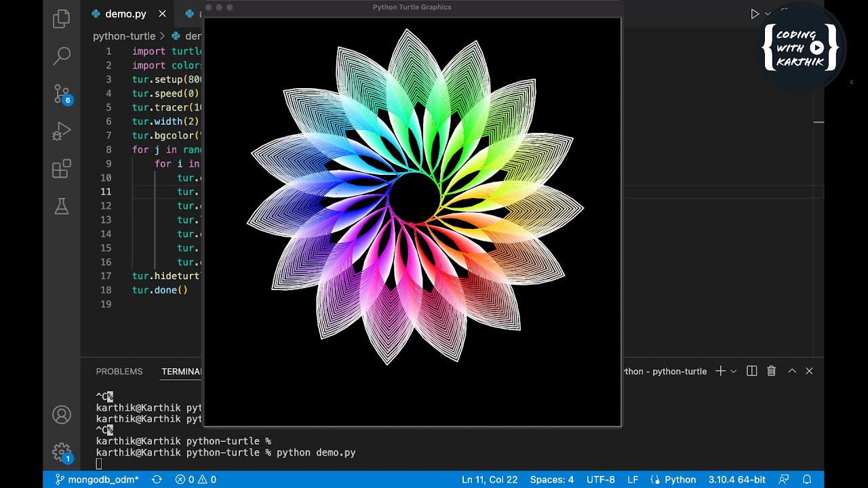Expand python-turtle in the breadcrumb bar
This screenshot has height=488, width=868.
pyautogui.click(x=124, y=36)
